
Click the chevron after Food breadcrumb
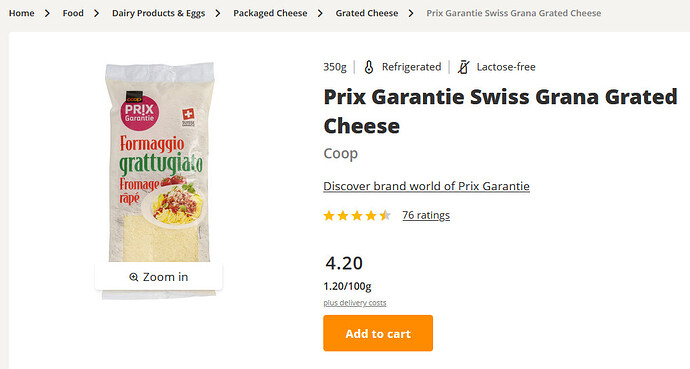[x=96, y=13]
